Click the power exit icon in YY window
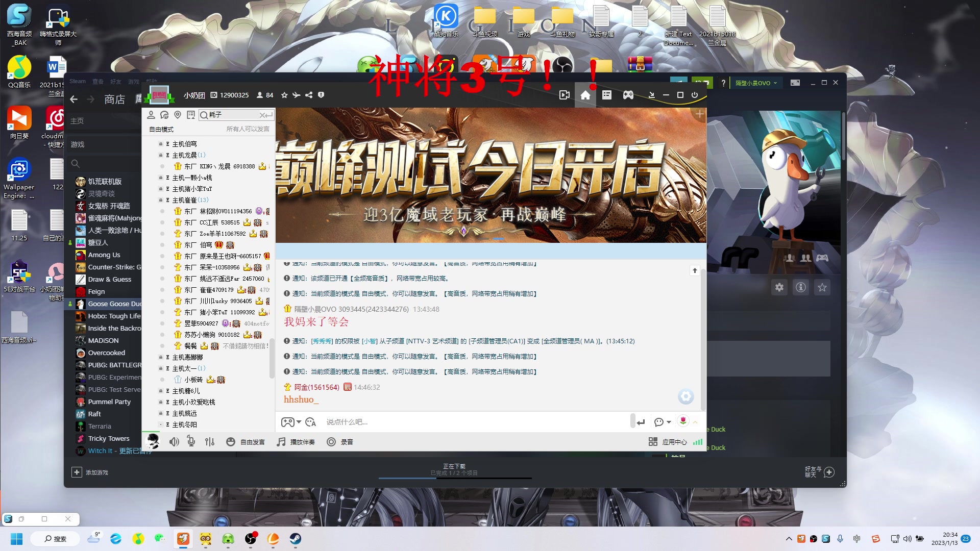The width and height of the screenshot is (980, 551). tap(694, 95)
